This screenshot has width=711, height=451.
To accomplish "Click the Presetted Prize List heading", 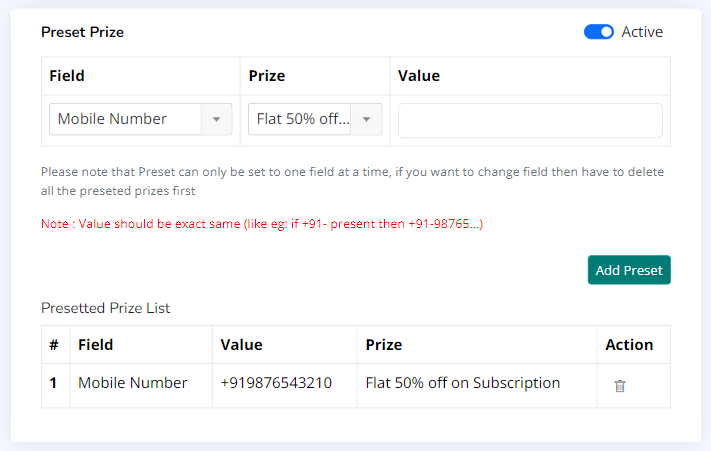I will (105, 308).
